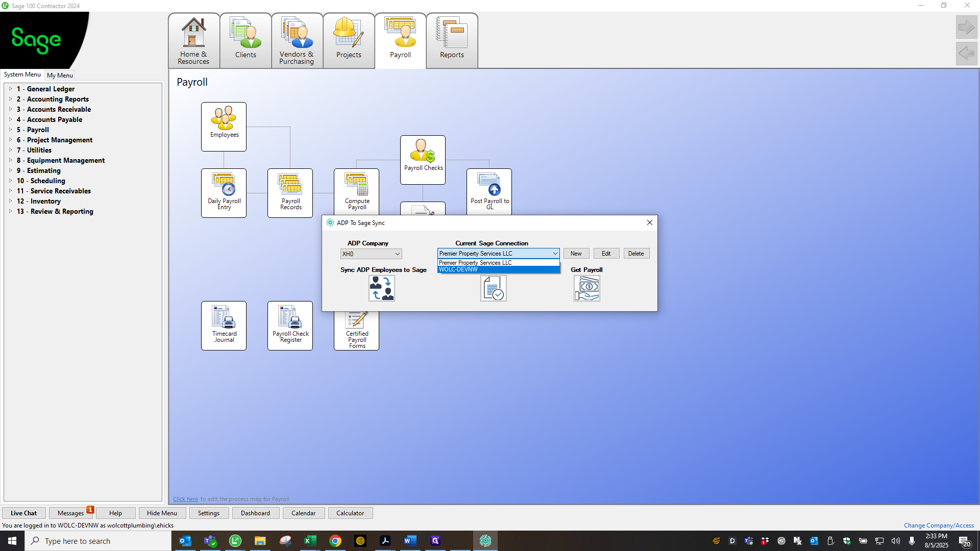Open the Calculator button
This screenshot has height=551, width=980.
(350, 513)
